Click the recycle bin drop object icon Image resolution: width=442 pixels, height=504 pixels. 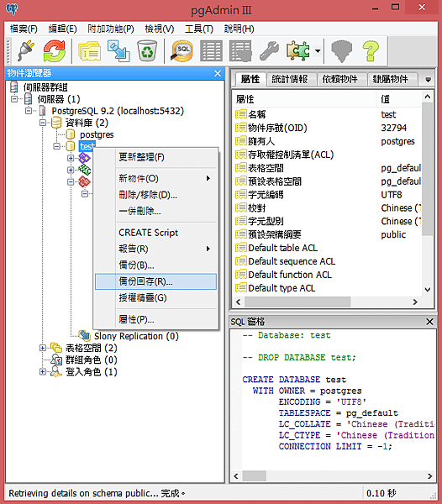(x=146, y=50)
